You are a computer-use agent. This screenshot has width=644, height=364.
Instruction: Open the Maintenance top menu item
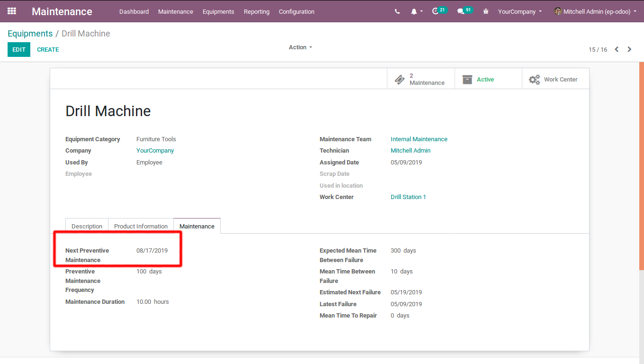(176, 11)
